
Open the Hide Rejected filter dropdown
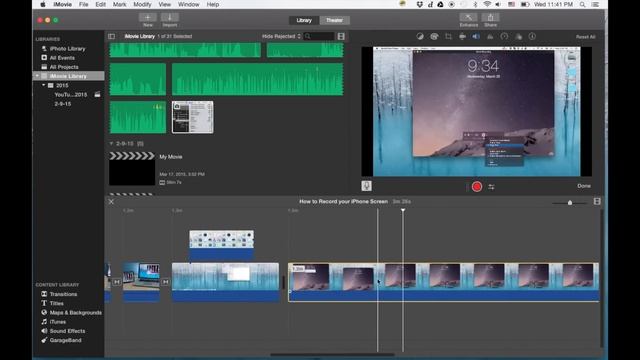(x=281, y=36)
